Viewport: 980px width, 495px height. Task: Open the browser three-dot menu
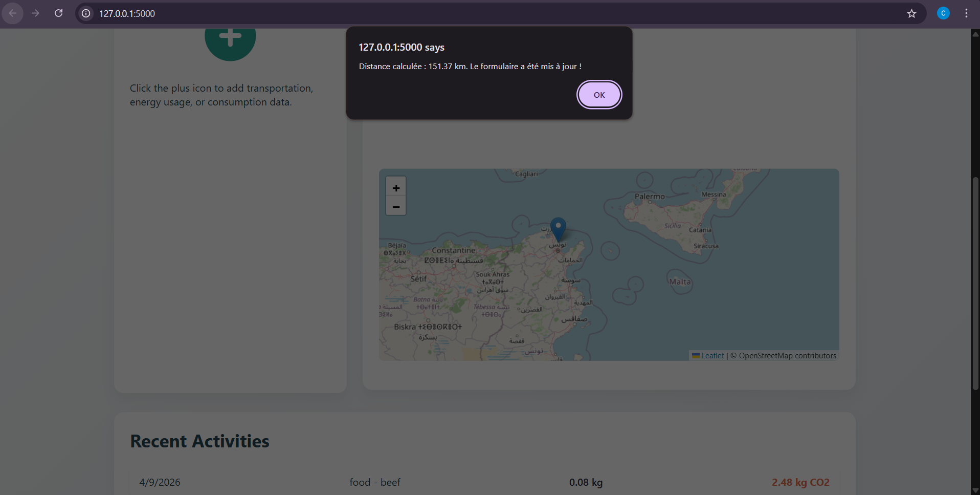click(966, 13)
